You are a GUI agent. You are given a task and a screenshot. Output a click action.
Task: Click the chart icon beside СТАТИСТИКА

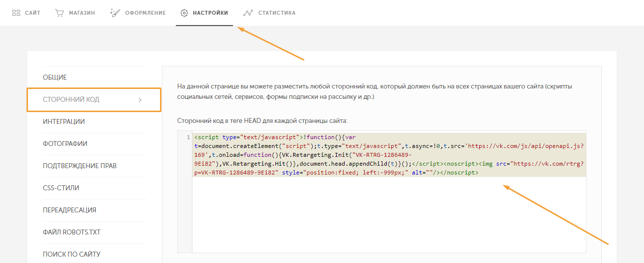pyautogui.click(x=248, y=13)
